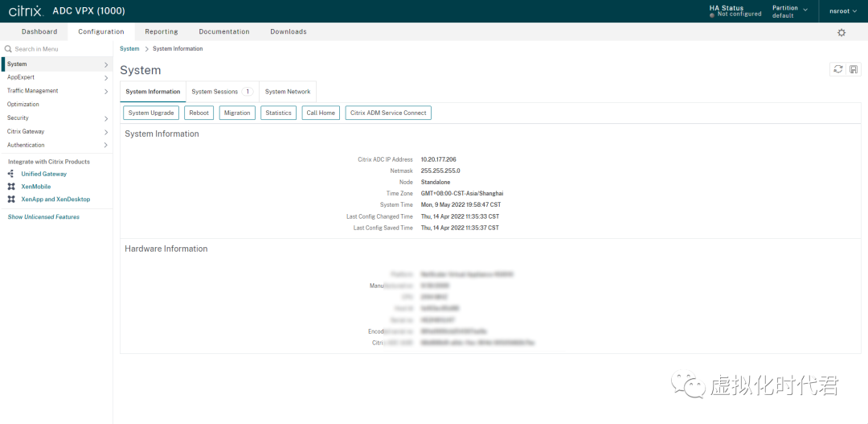Save configuration using floppy disk icon

click(x=854, y=69)
